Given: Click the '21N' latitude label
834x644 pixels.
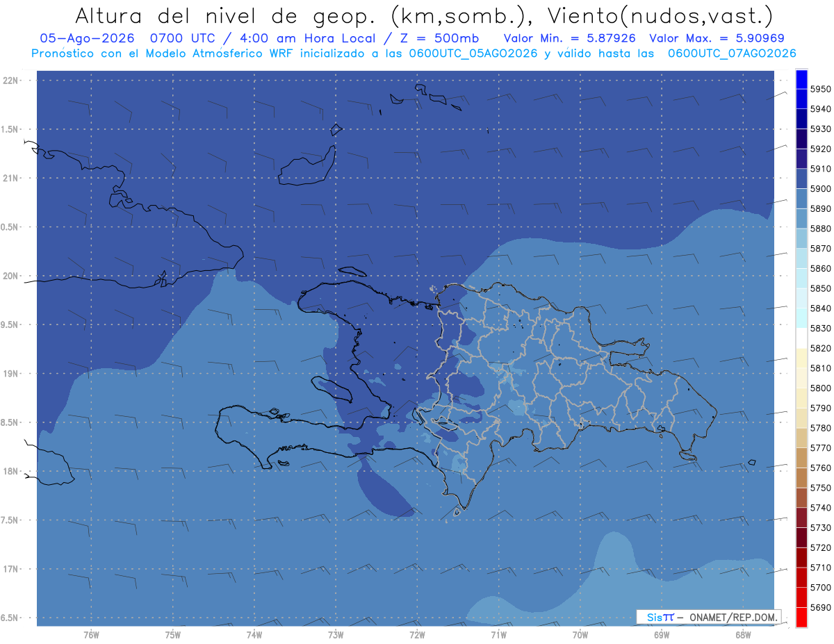Looking at the screenshot, I should tap(10, 178).
